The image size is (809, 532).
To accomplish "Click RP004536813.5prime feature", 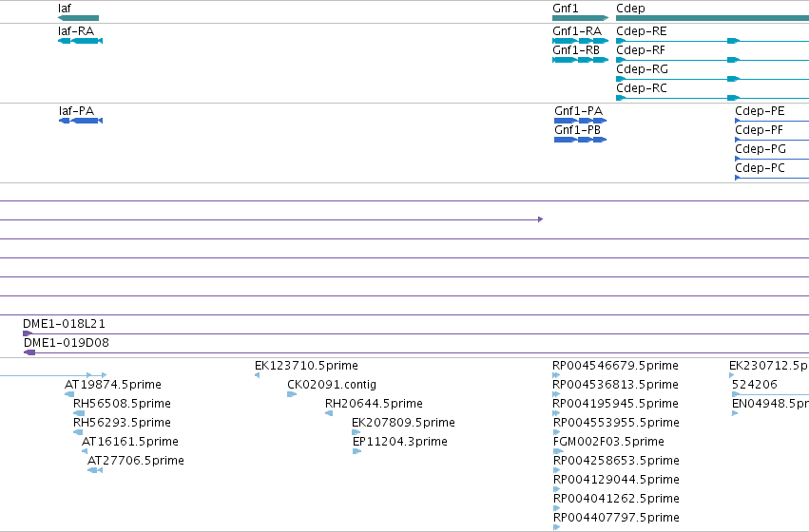I will coord(556,394).
